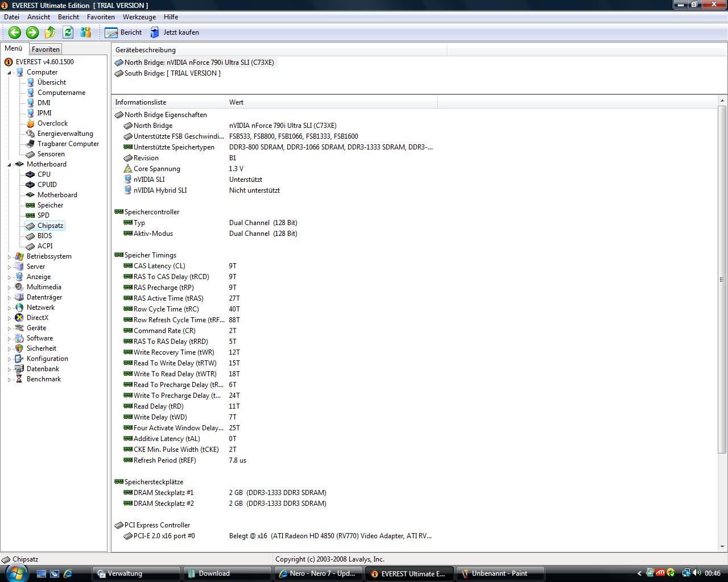The height and width of the screenshot is (582, 728).
Task: Click the ACPI chip icon
Action: 30,246
